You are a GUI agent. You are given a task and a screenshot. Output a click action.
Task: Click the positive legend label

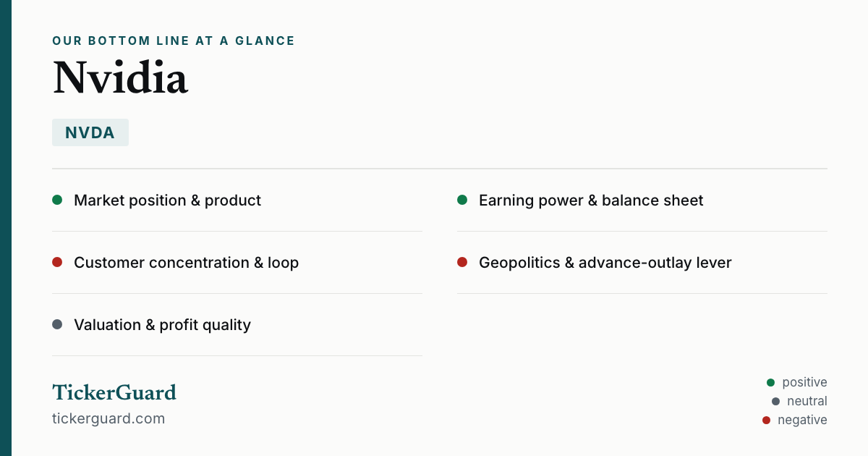(x=804, y=382)
